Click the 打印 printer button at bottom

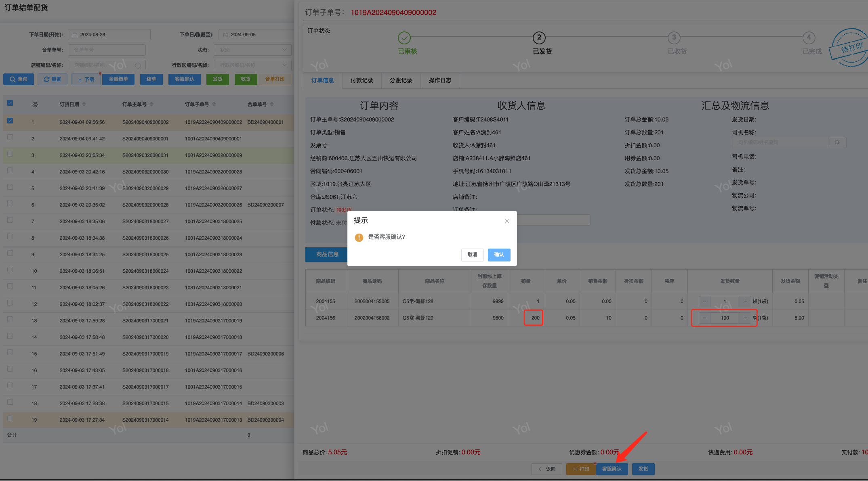(581, 469)
